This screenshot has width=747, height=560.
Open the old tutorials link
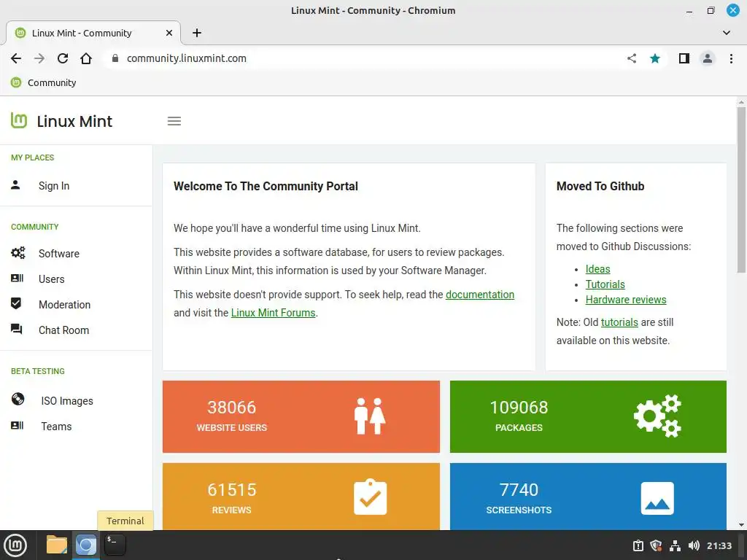tap(619, 322)
